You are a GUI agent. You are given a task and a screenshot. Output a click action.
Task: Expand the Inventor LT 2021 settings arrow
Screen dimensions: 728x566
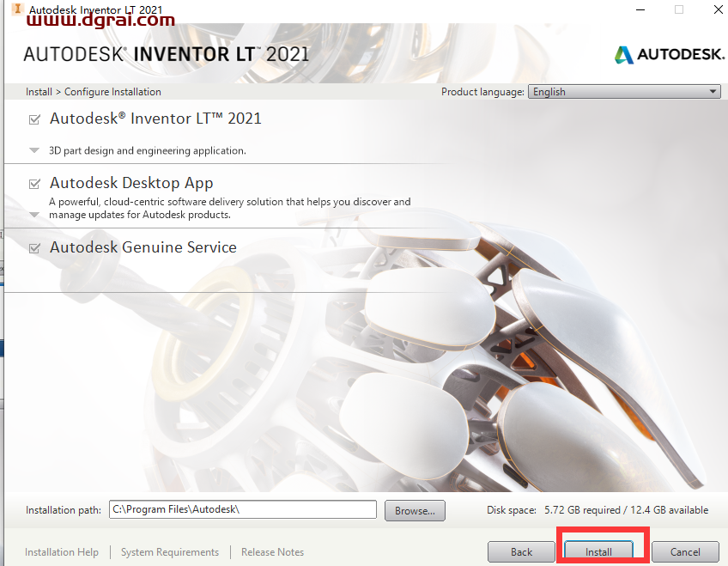pos(34,150)
